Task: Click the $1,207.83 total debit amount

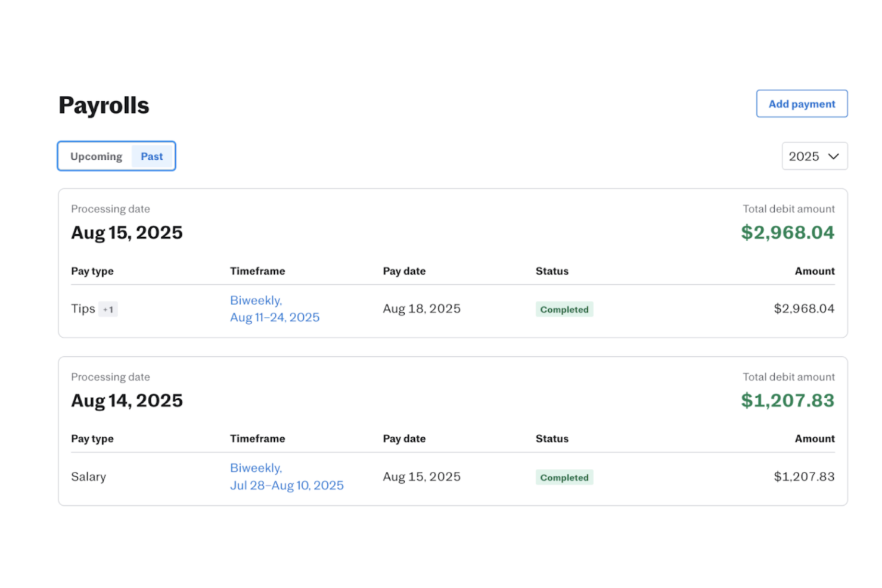Action: pyautogui.click(x=787, y=400)
